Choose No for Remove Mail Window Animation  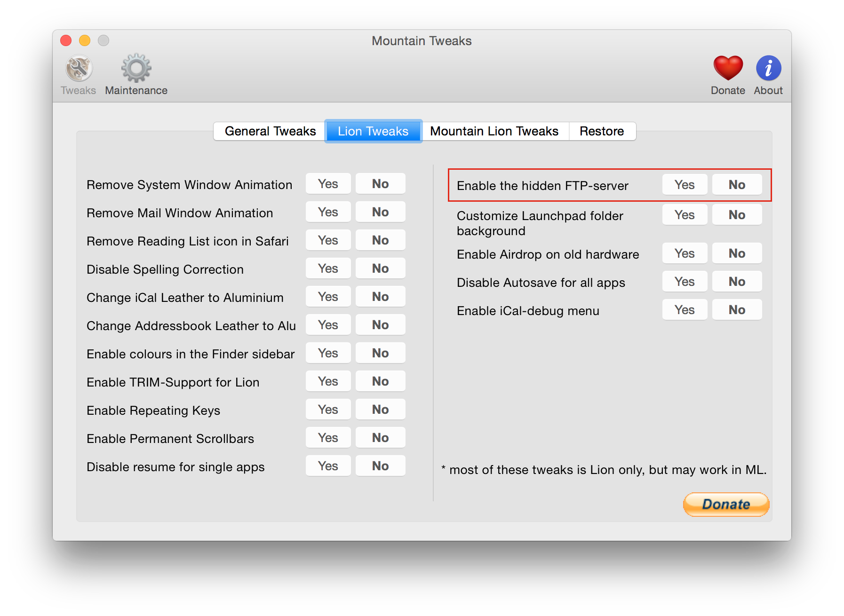[380, 212]
